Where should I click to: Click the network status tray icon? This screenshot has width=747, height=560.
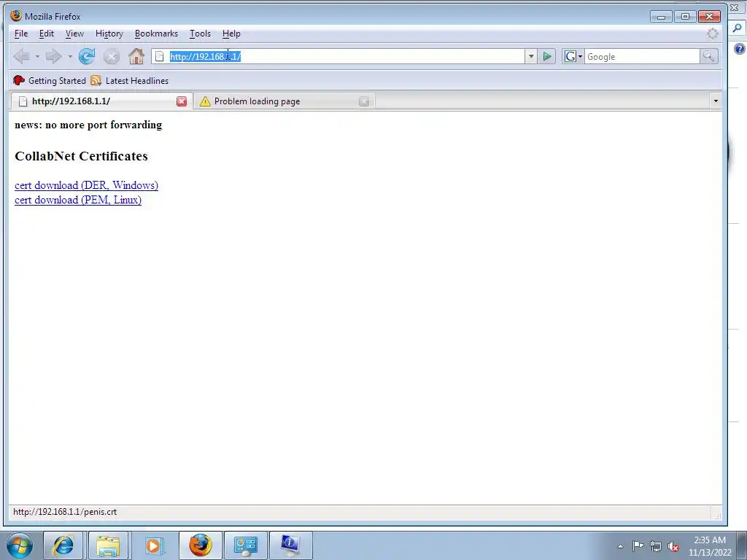[x=656, y=546]
